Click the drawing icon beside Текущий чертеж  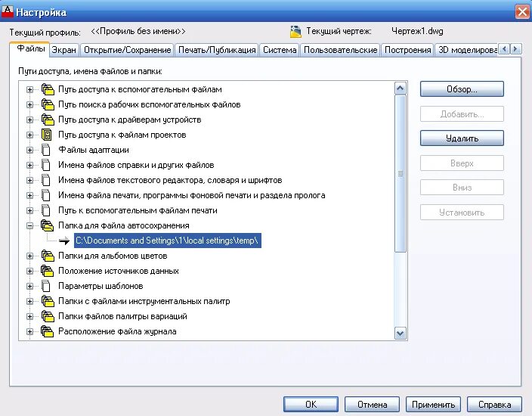[295, 32]
